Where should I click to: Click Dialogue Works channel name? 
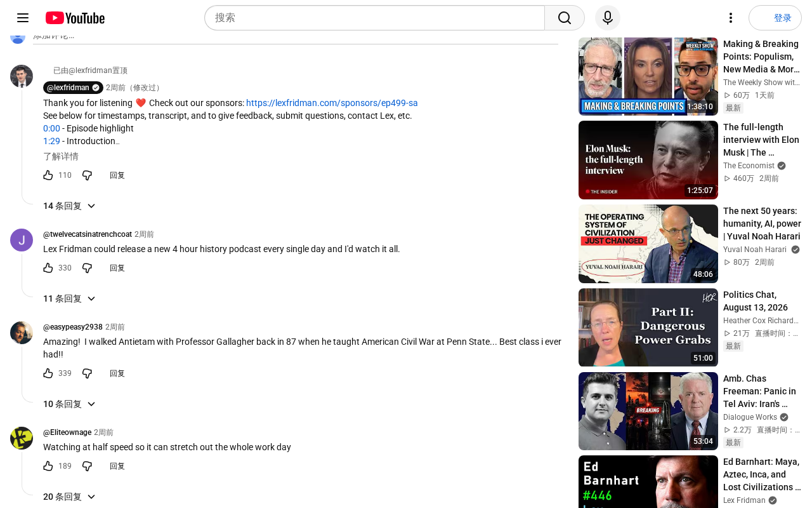click(750, 417)
